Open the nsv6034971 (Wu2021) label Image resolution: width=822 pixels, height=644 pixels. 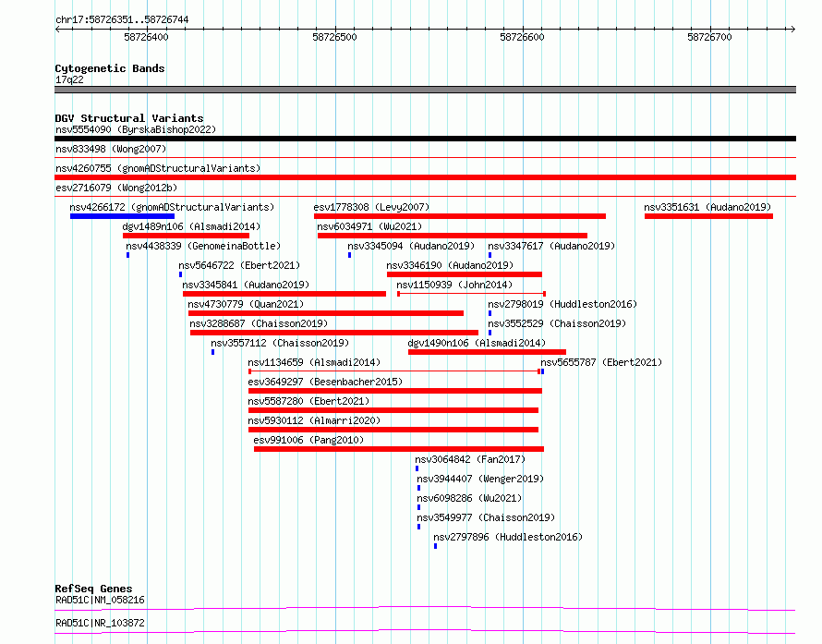tap(369, 226)
